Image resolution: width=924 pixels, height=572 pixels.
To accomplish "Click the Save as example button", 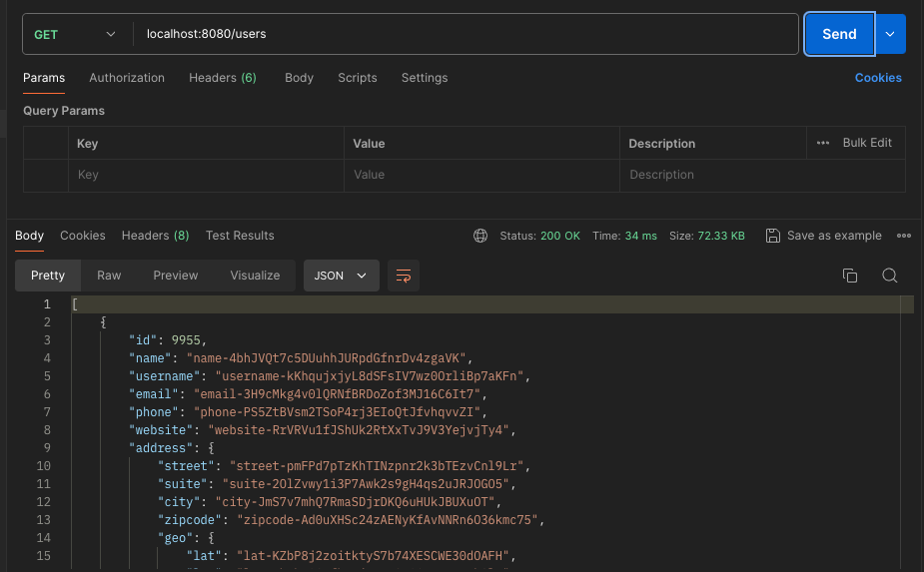I will coord(824,236).
